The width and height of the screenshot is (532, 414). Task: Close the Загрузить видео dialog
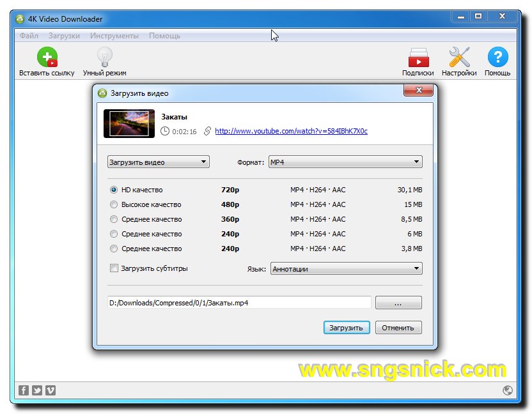(x=418, y=90)
